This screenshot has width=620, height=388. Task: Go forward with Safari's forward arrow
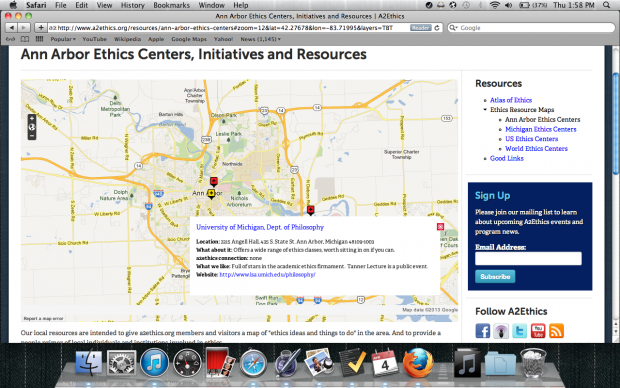(x=24, y=28)
